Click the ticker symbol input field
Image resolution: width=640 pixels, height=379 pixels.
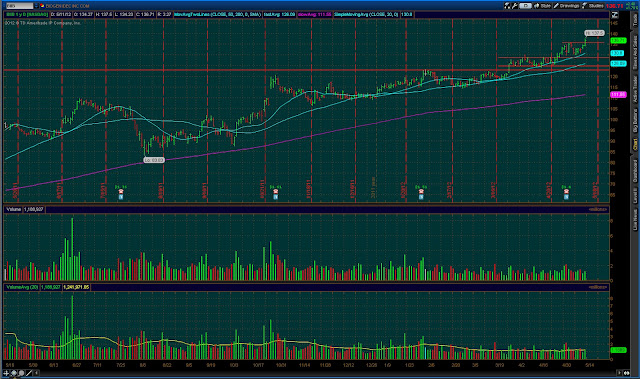(x=19, y=6)
